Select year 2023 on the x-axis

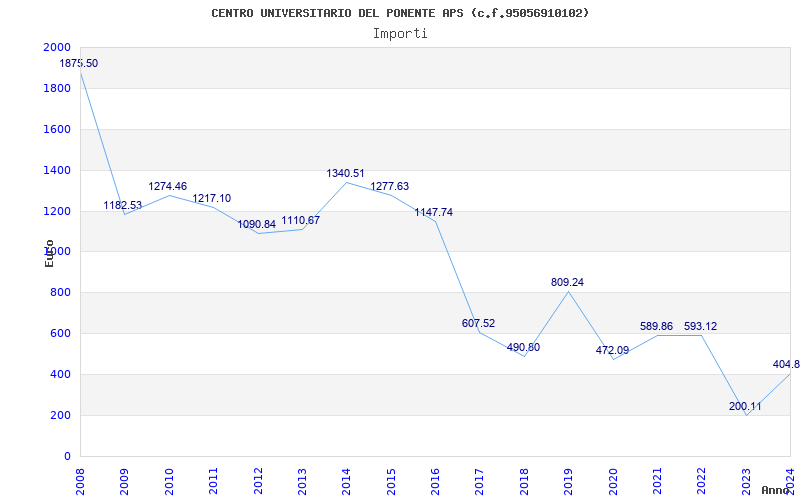tap(746, 481)
